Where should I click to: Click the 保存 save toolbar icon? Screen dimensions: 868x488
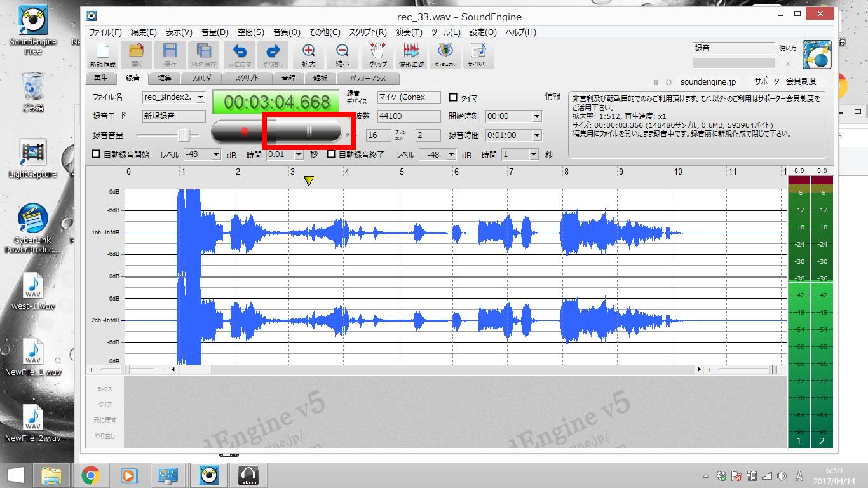[x=170, y=55]
